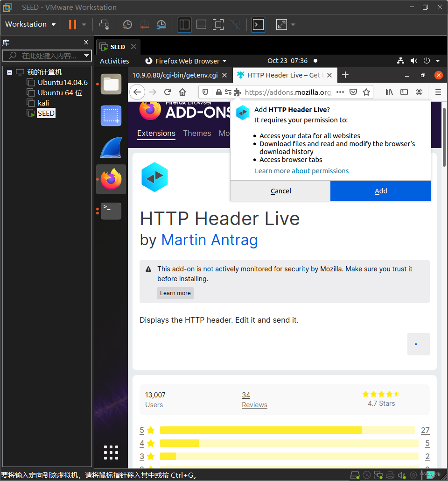448x481 pixels.
Task: Open Firefox Web Browser app menu
Action: pyautogui.click(x=186, y=61)
